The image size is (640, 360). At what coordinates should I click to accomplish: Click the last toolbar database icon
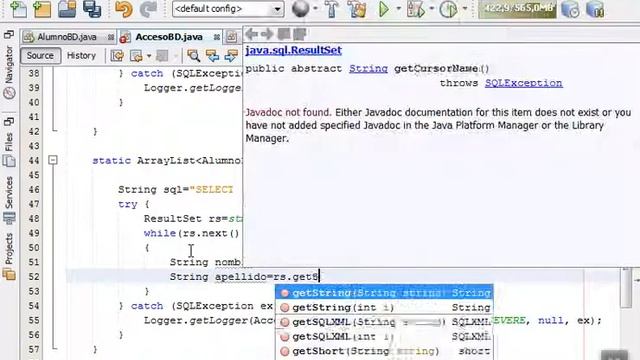595,9
